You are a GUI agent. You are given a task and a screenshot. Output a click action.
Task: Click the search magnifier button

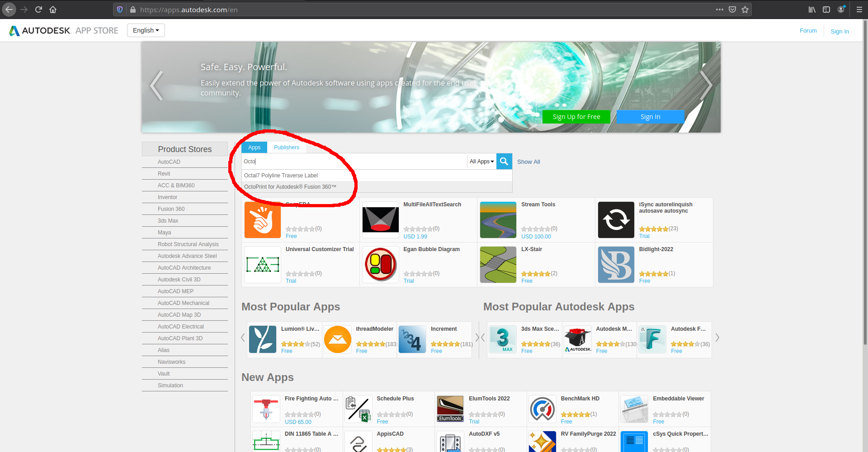point(504,162)
